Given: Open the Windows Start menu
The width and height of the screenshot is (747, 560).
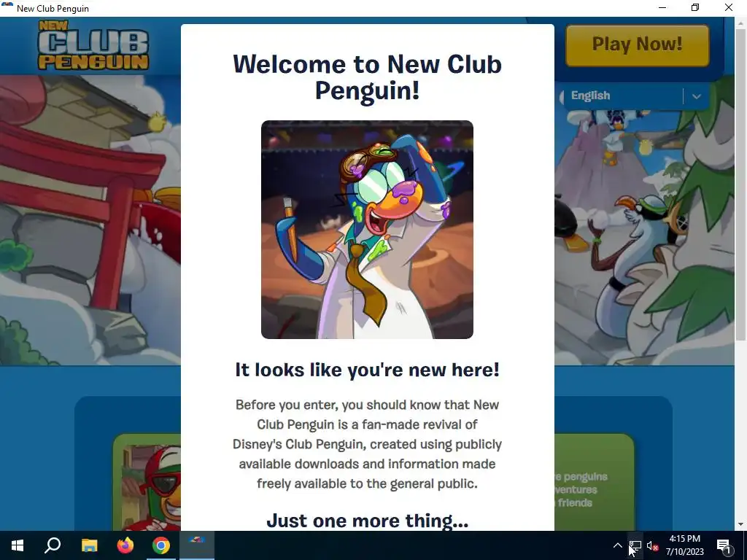Looking at the screenshot, I should pyautogui.click(x=18, y=545).
